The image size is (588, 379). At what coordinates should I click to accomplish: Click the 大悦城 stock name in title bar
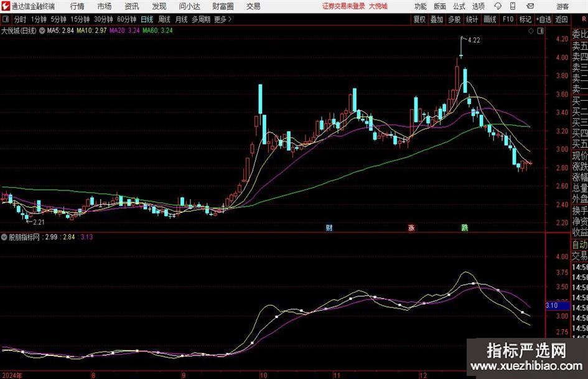click(x=378, y=6)
